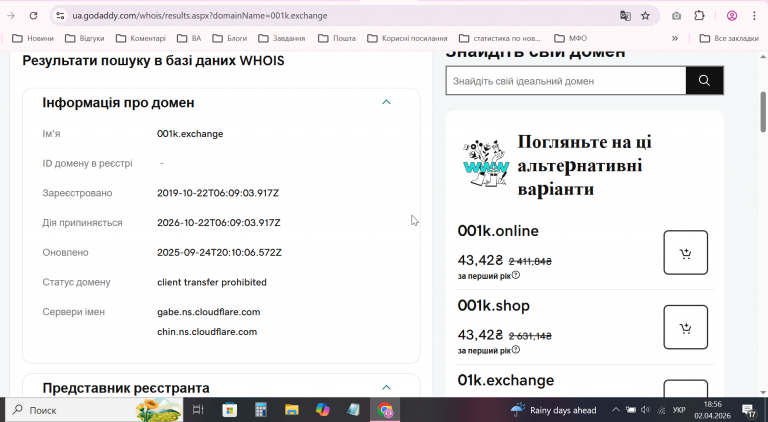768x422 pixels.
Task: Click info icon next to 001k.shop price
Action: (x=516, y=350)
